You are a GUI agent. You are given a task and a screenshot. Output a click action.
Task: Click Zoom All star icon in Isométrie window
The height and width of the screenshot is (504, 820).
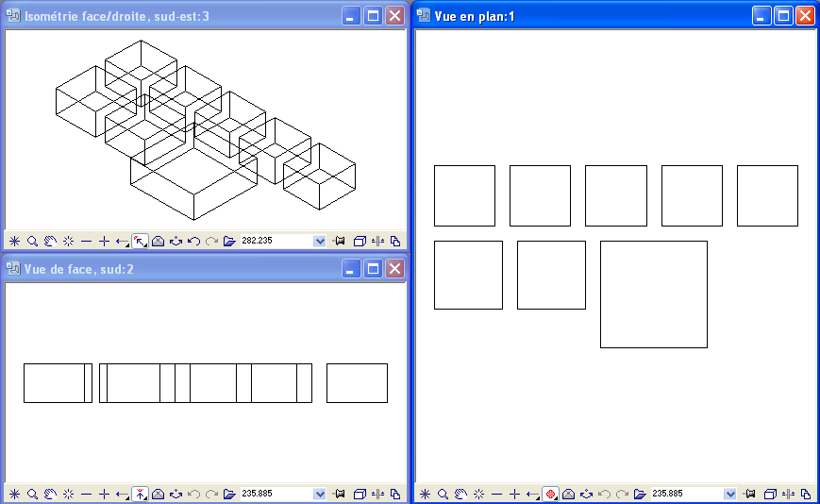pyautogui.click(x=15, y=241)
